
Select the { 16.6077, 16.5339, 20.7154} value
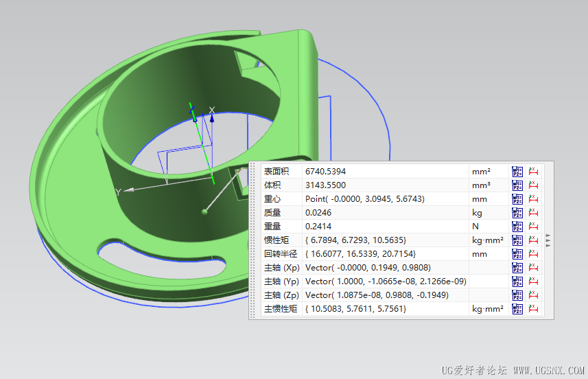360,254
